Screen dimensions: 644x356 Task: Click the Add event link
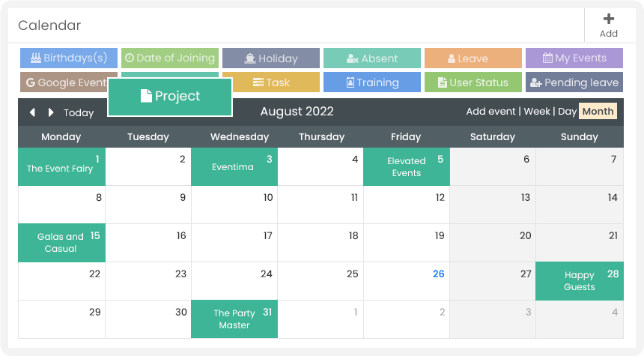coord(490,112)
